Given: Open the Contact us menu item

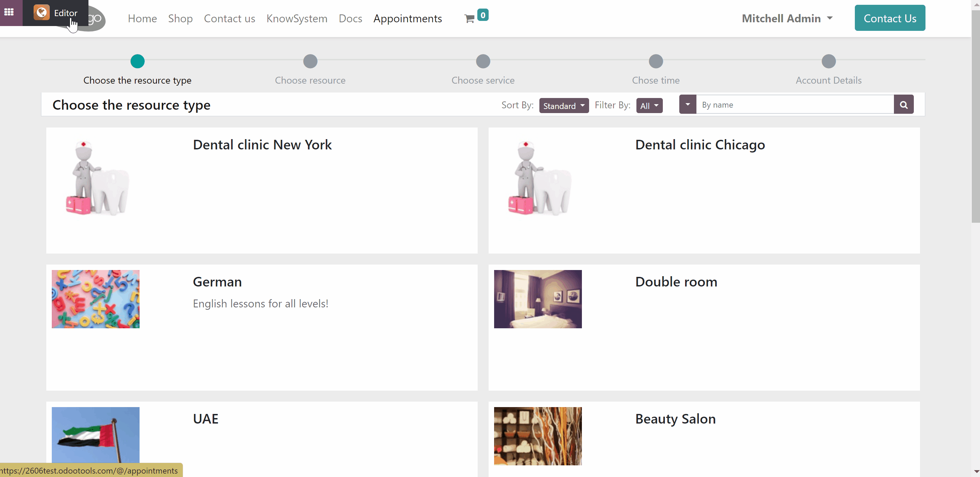Looking at the screenshot, I should point(229,18).
